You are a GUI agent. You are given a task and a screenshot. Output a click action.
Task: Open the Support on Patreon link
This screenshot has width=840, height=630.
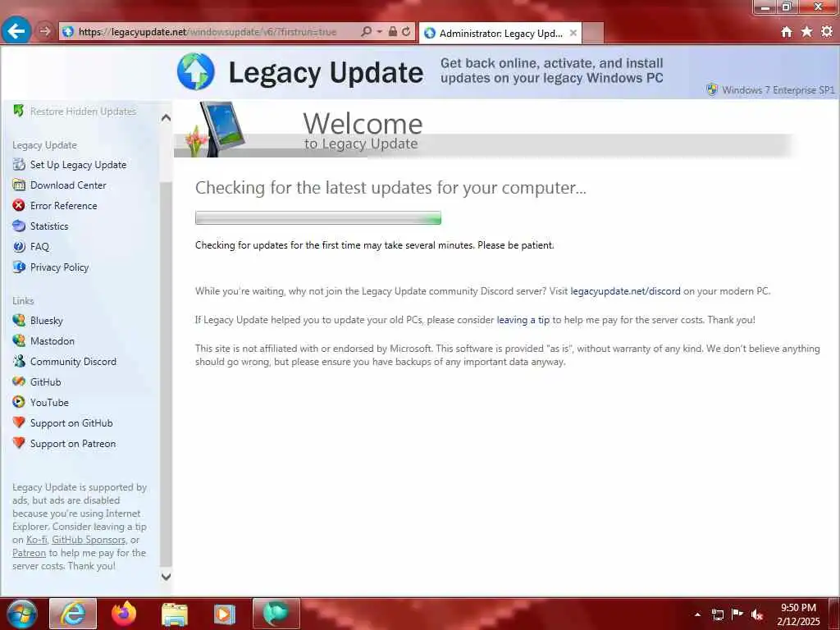73,444
